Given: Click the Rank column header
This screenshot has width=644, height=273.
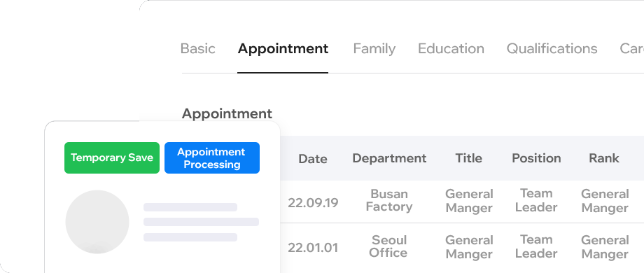Looking at the screenshot, I should coord(603,158).
